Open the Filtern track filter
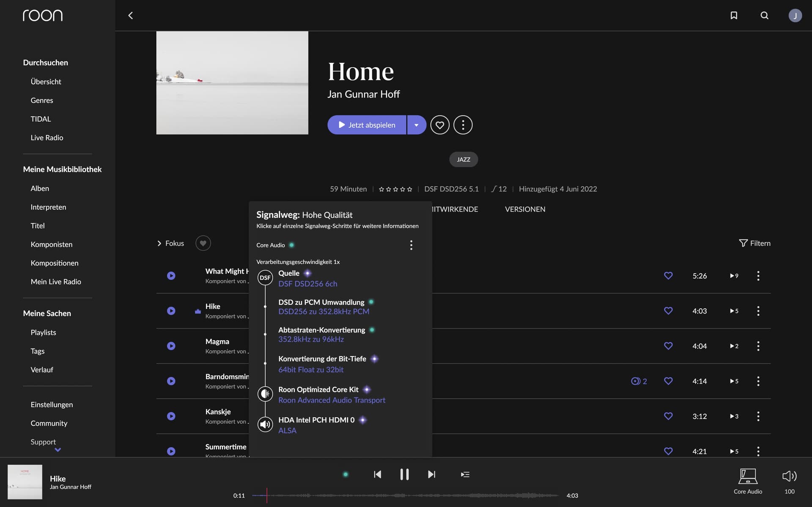Image resolution: width=812 pixels, height=507 pixels. pos(754,243)
